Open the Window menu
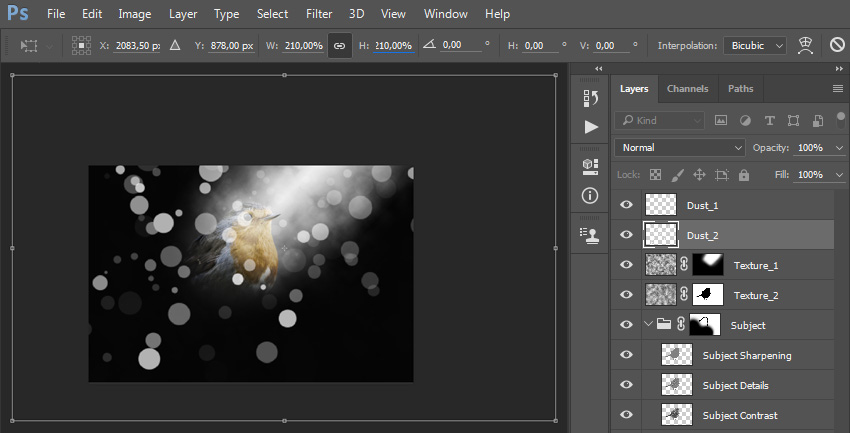 click(446, 14)
